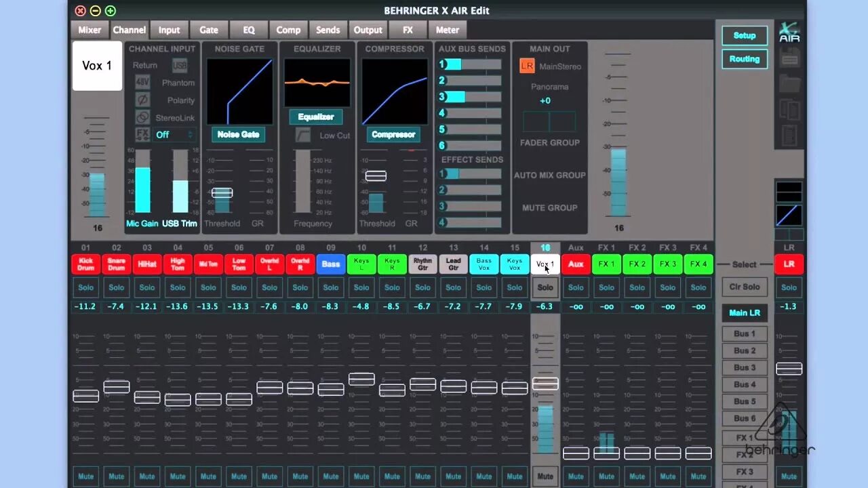This screenshot has width=868, height=488.
Task: Click the Effect Send 1 slider
Action: coord(473,174)
